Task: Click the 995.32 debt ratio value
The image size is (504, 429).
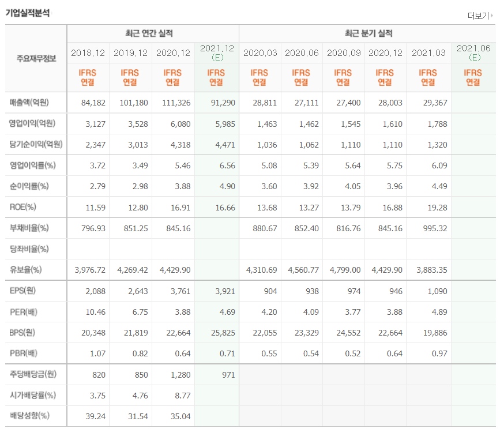Action: 435,228
